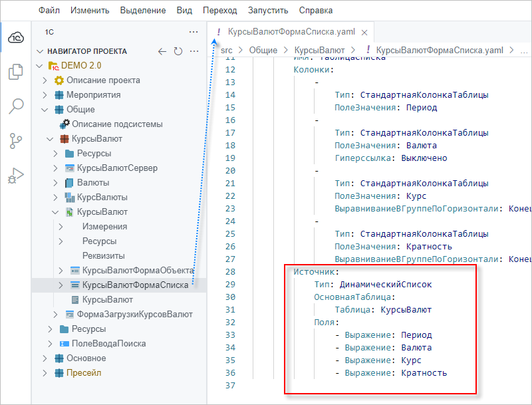The width and height of the screenshot is (532, 405).
Task: Collapse the НАВИГАТОР ПРОЕКТА section
Action: 41,51
